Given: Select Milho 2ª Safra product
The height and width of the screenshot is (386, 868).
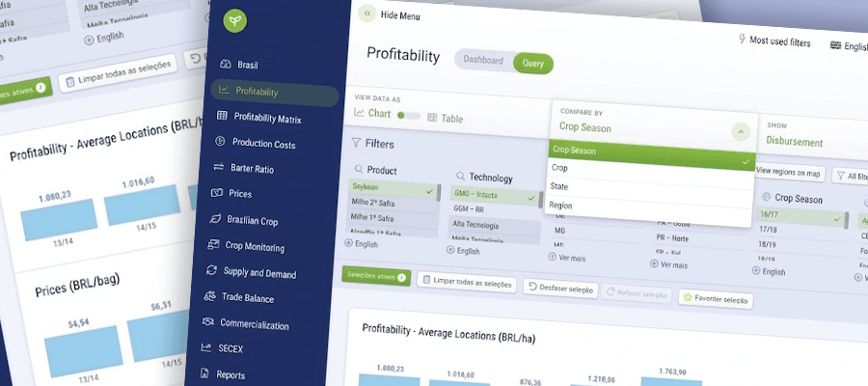Looking at the screenshot, I should 393,204.
